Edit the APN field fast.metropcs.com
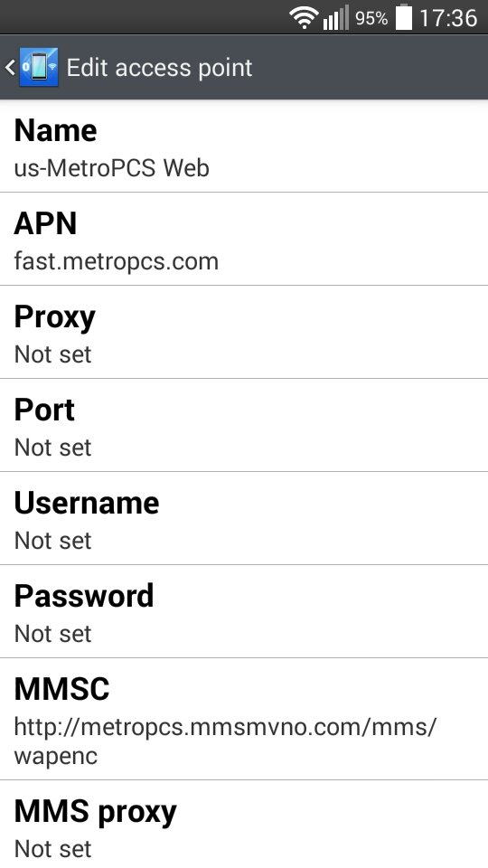The image size is (488, 868). pyautogui.click(x=244, y=240)
